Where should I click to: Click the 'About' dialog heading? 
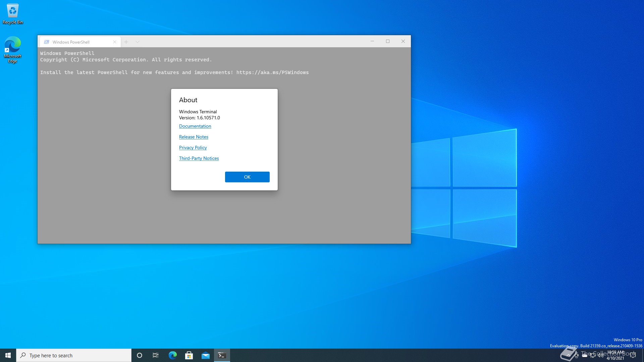tap(188, 100)
